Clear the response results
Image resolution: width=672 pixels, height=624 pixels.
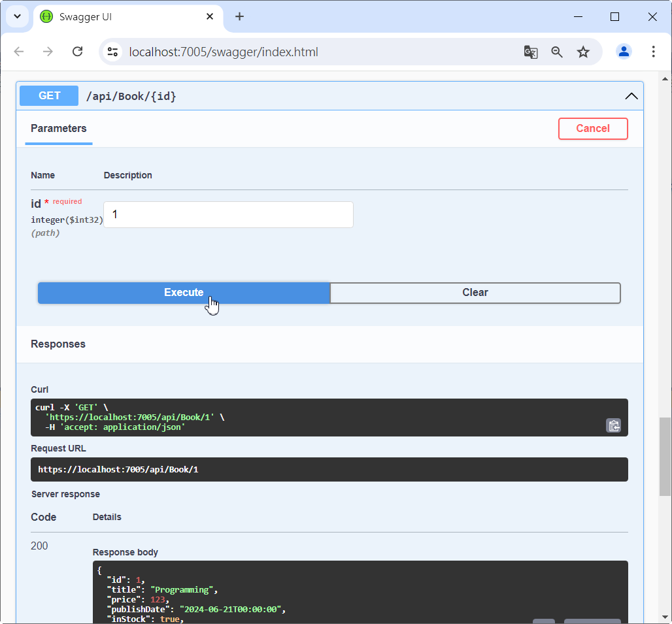475,293
